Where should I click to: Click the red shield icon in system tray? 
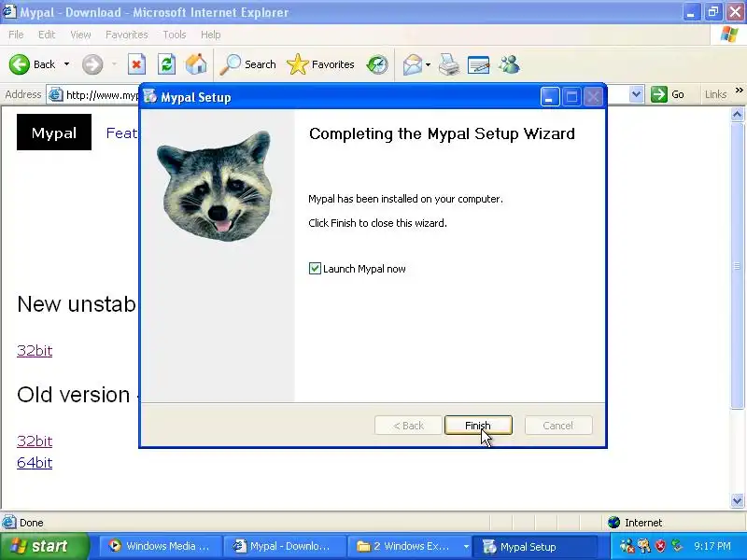660,546
